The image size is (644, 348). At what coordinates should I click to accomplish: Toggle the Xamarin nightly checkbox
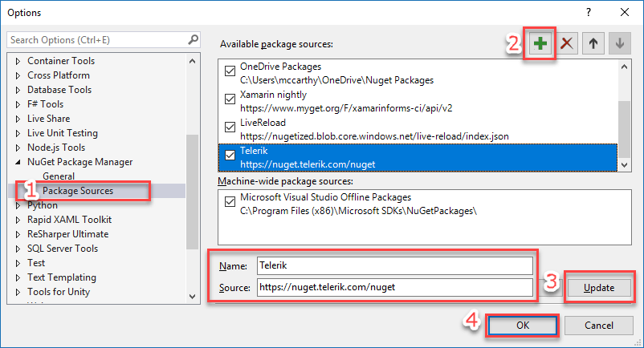point(231,101)
